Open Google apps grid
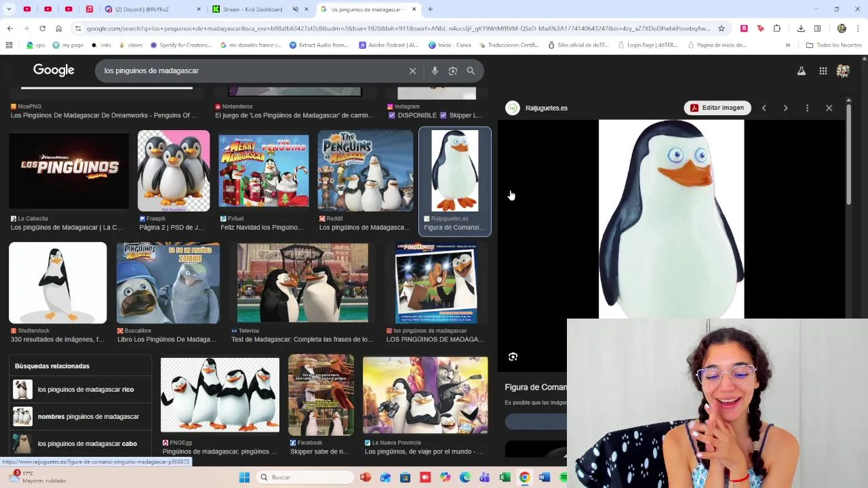The height and width of the screenshot is (488, 868). coord(823,70)
